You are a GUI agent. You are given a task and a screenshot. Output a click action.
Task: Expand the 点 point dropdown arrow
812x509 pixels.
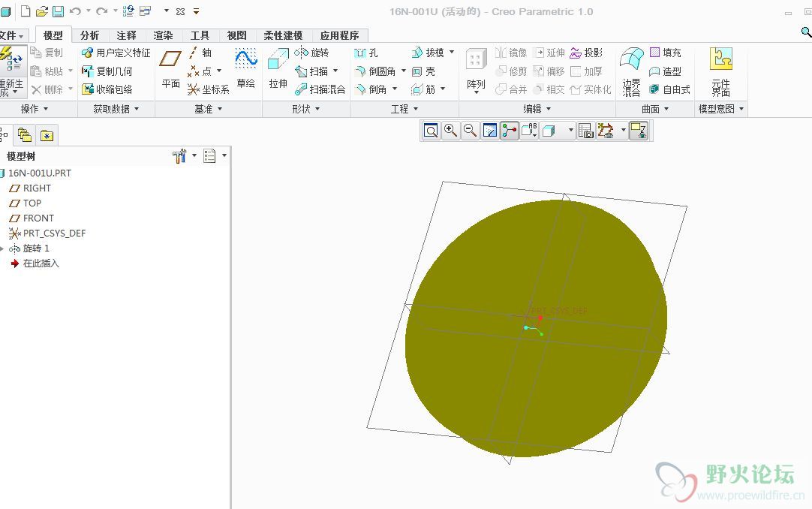click(219, 71)
